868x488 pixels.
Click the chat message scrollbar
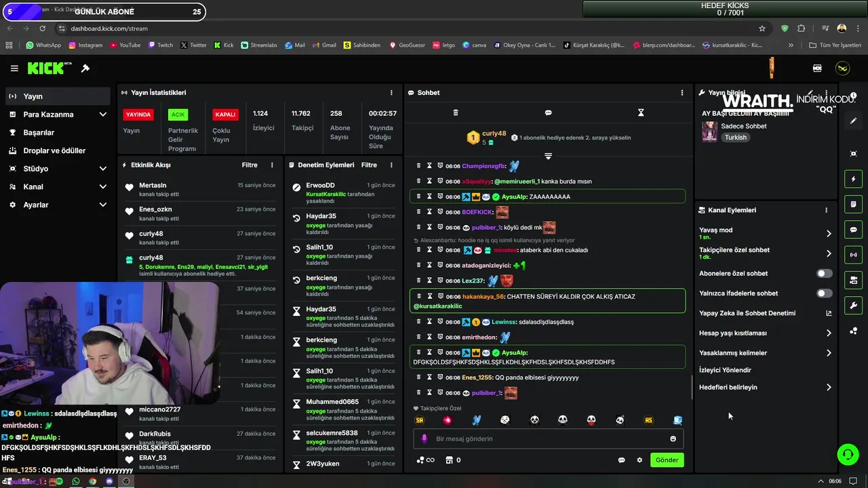tap(692, 386)
